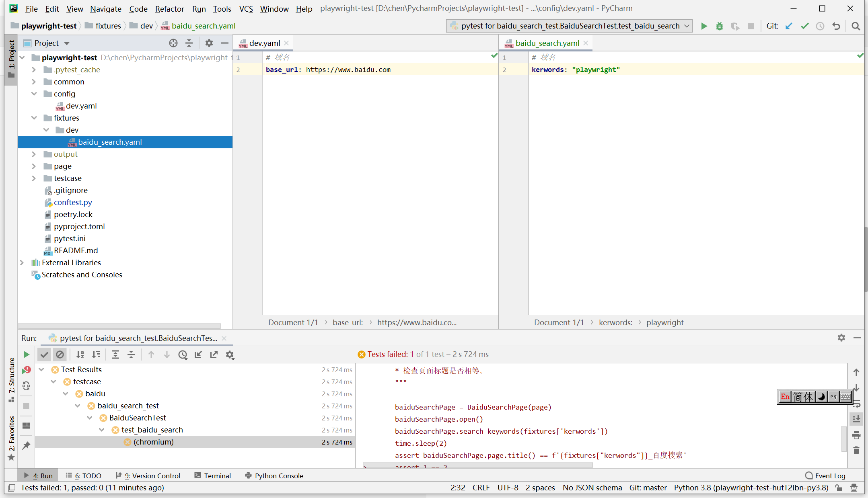This screenshot has width=868, height=498.
Task: Expand the testcase folder
Action: [x=34, y=178]
